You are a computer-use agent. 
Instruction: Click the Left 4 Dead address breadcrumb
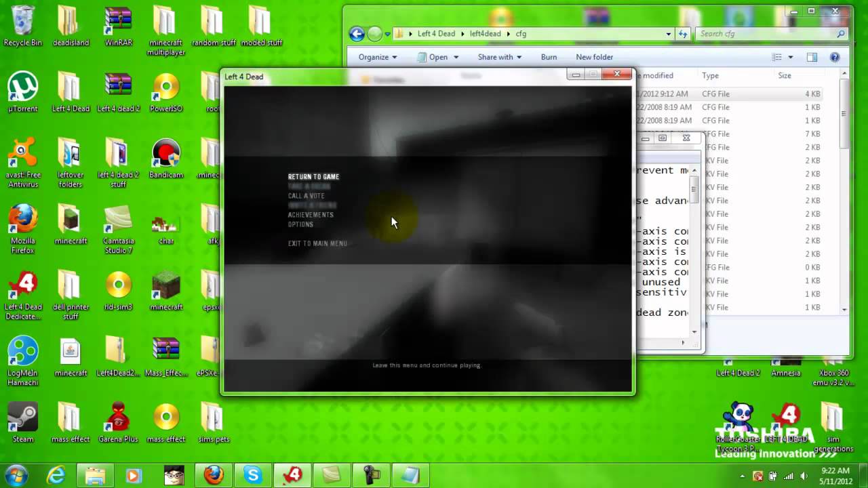[x=436, y=34]
